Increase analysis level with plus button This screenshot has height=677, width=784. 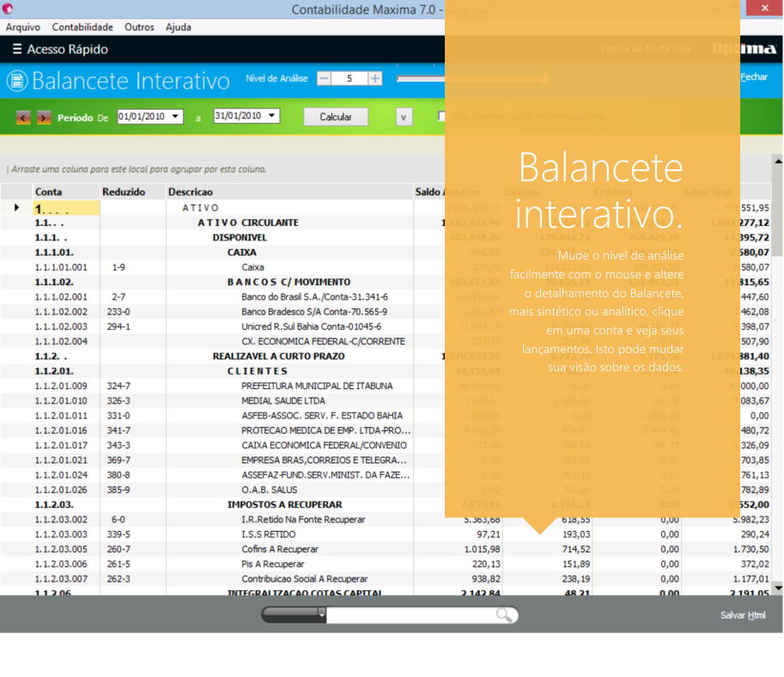[x=374, y=78]
